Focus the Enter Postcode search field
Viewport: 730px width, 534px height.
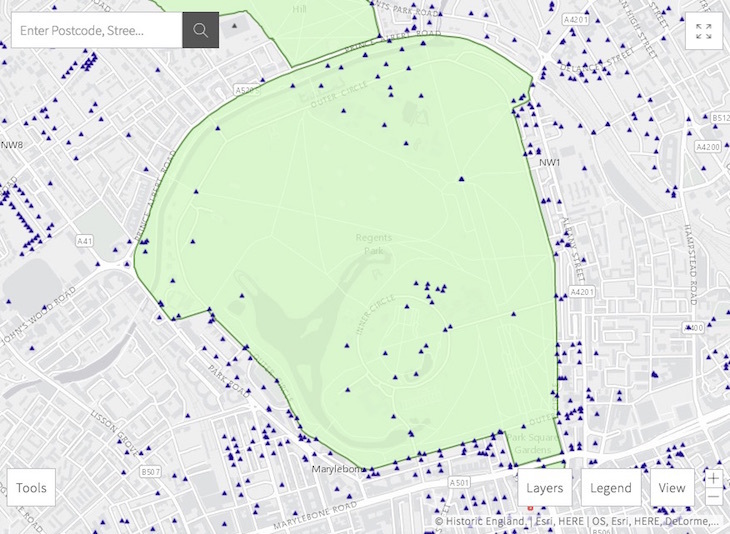click(96, 30)
